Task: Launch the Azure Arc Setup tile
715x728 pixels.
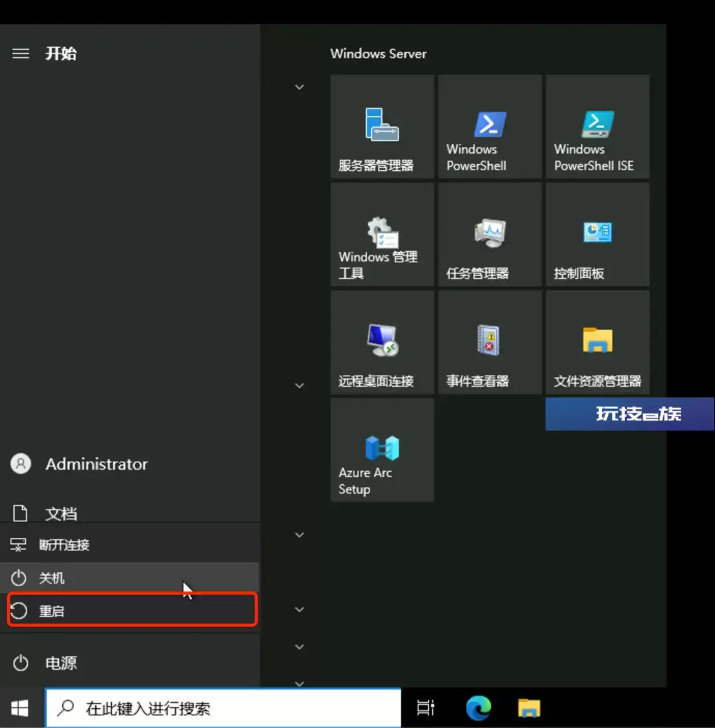Action: 382,449
